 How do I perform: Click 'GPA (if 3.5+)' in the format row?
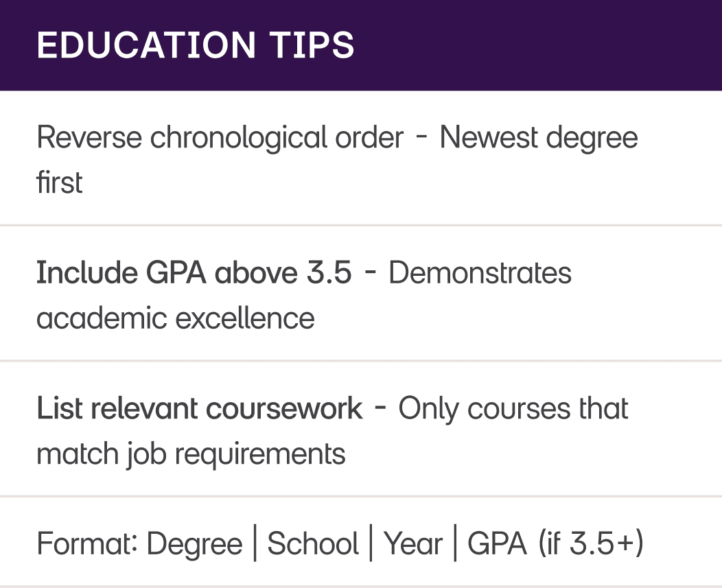[x=555, y=544]
